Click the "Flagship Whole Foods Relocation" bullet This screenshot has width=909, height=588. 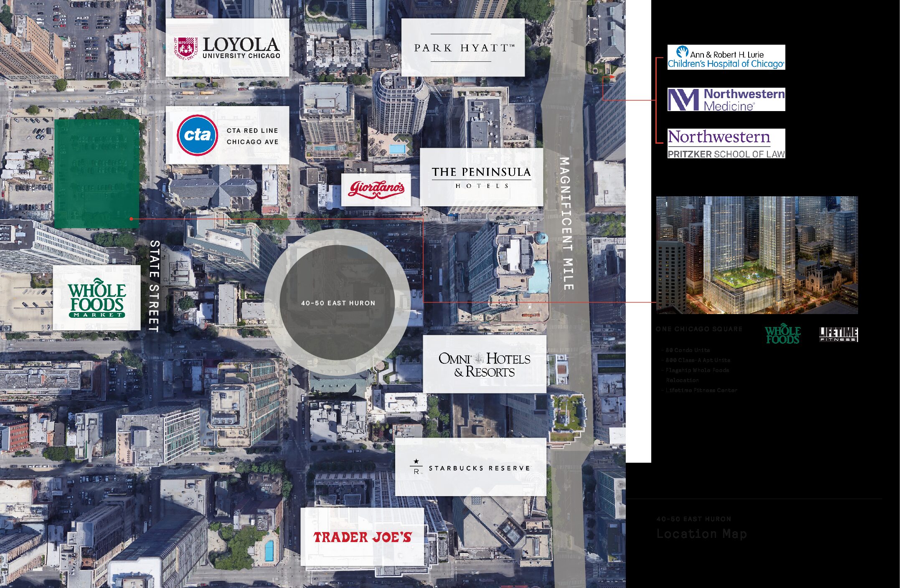click(x=695, y=375)
